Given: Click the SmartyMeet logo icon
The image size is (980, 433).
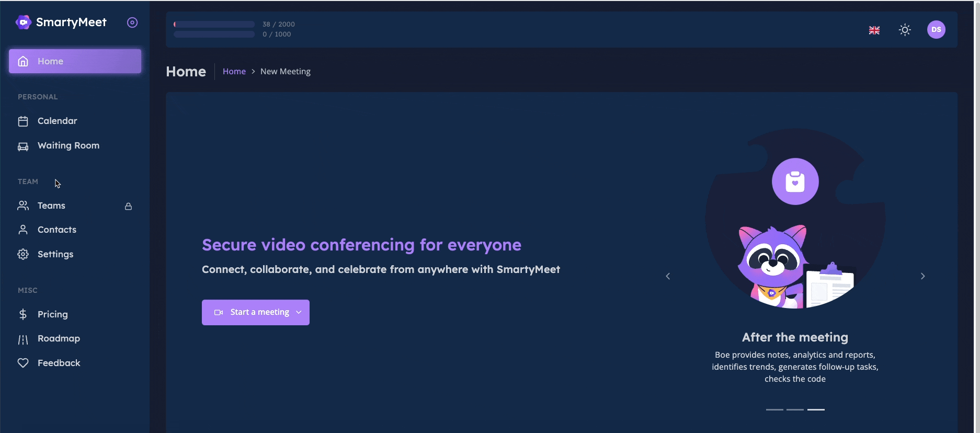Looking at the screenshot, I should coord(24,22).
